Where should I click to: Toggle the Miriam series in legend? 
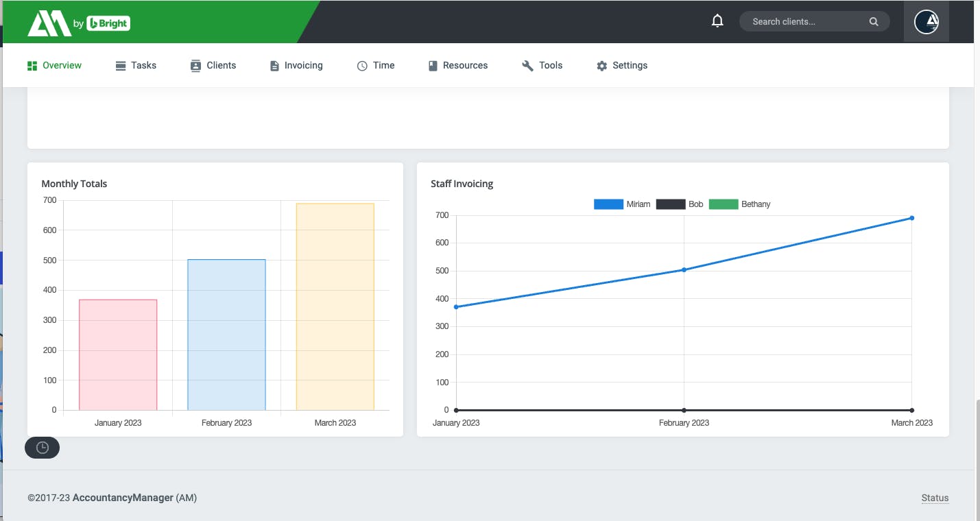pyautogui.click(x=622, y=204)
